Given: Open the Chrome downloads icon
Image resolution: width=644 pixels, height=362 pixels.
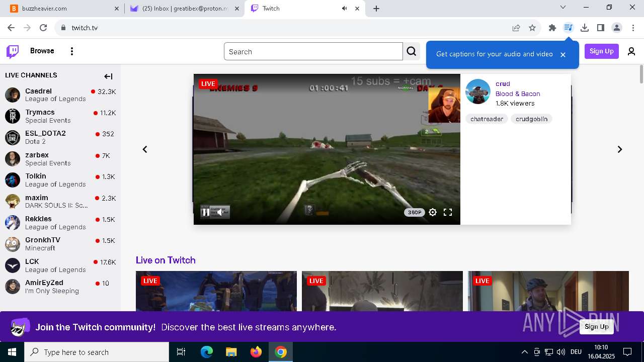Looking at the screenshot, I should [585, 28].
